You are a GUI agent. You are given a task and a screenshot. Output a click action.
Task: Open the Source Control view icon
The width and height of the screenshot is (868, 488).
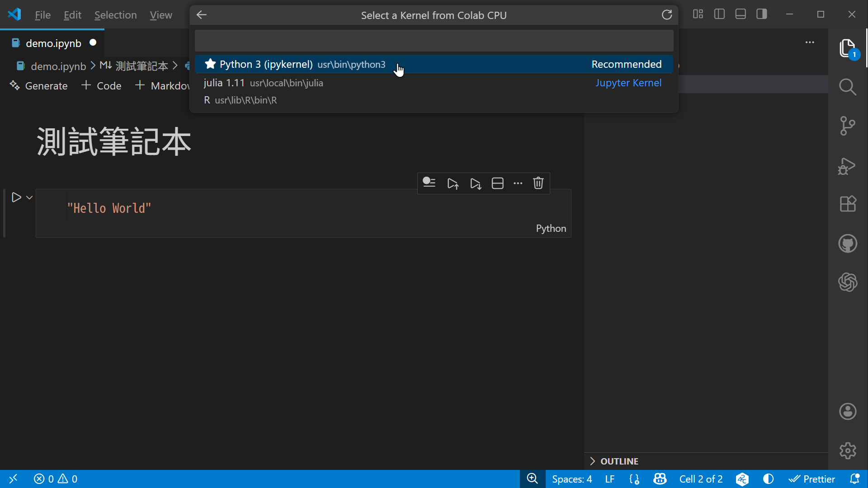click(x=848, y=126)
